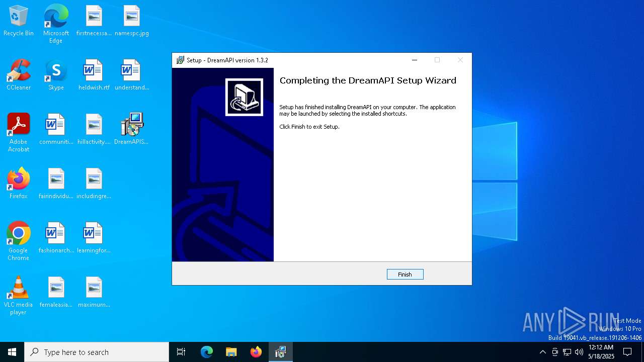Screen dimensions: 644x362
Task: Select the fairindividu... image file icon
Action: pyautogui.click(x=56, y=184)
